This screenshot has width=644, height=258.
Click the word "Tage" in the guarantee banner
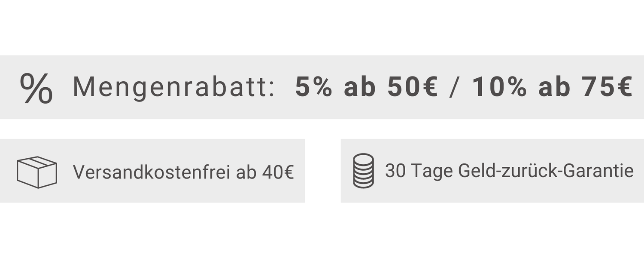pos(432,171)
